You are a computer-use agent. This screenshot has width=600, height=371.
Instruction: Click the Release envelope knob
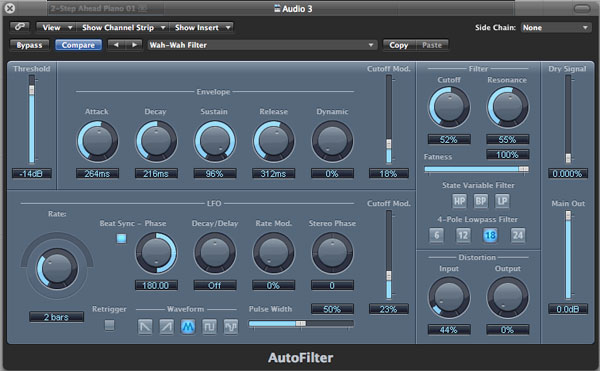274,142
